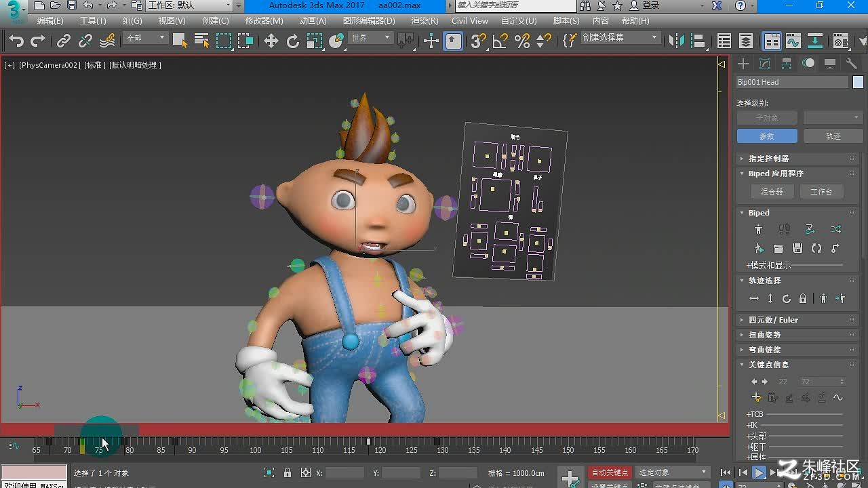
Task: Open the selection filter dropdown 全部
Action: (x=146, y=39)
